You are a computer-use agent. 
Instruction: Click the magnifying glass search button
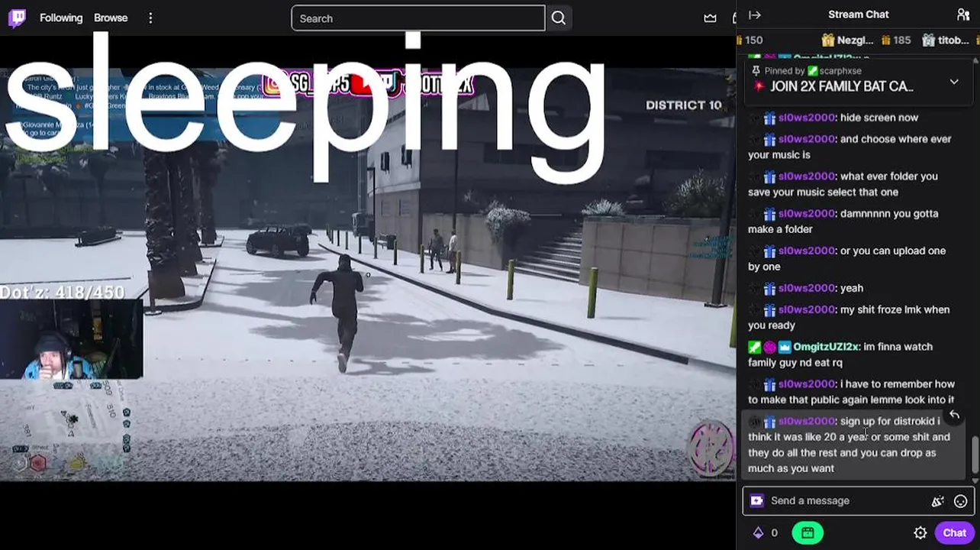coord(559,18)
